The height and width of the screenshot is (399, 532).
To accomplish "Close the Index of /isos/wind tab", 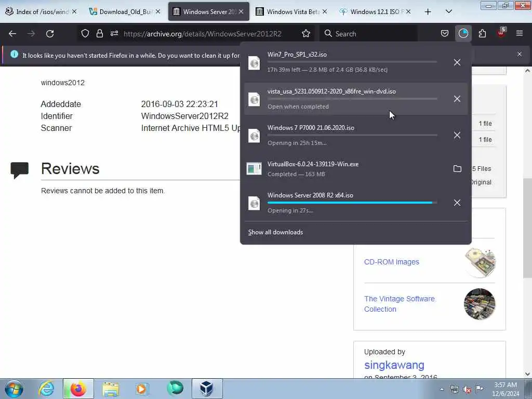I will pos(74,11).
